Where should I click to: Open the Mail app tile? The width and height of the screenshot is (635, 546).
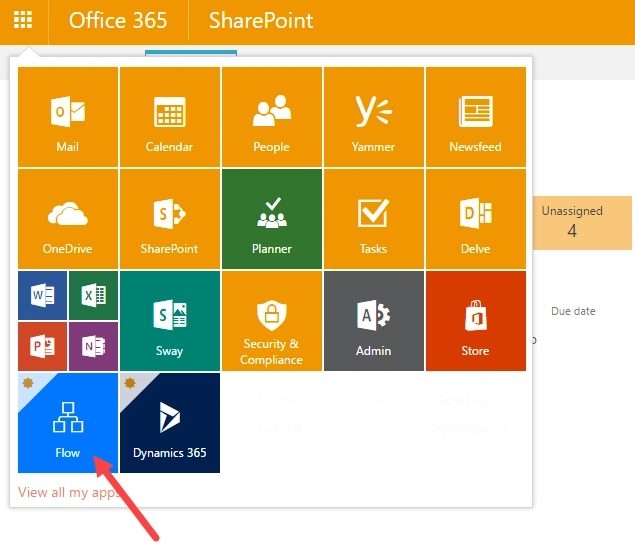(68, 117)
